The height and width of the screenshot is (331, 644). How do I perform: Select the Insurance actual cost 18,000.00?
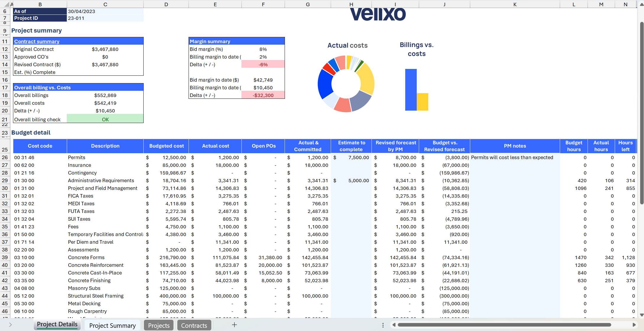tap(215, 165)
